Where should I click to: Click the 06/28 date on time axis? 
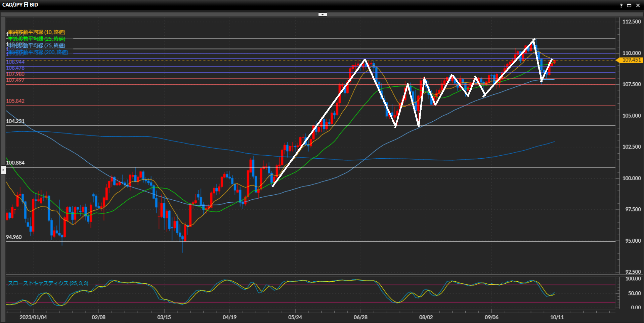[360, 317]
